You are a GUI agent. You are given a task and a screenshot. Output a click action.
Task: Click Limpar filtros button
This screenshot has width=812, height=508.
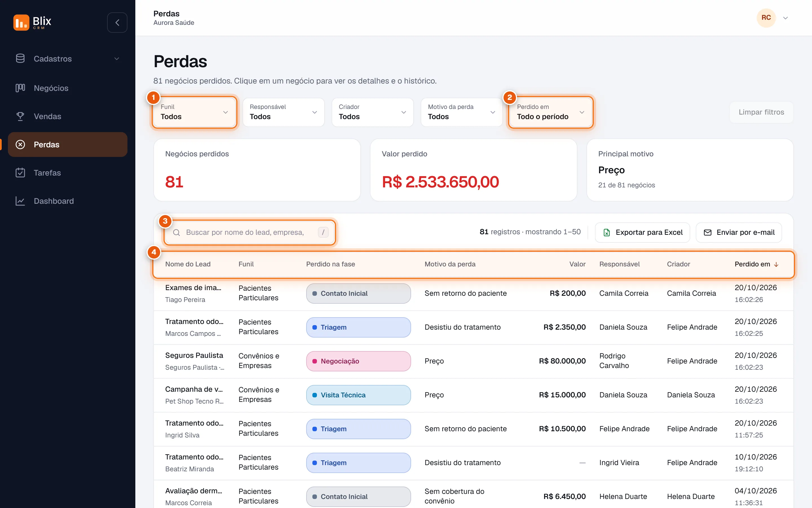tap(761, 112)
